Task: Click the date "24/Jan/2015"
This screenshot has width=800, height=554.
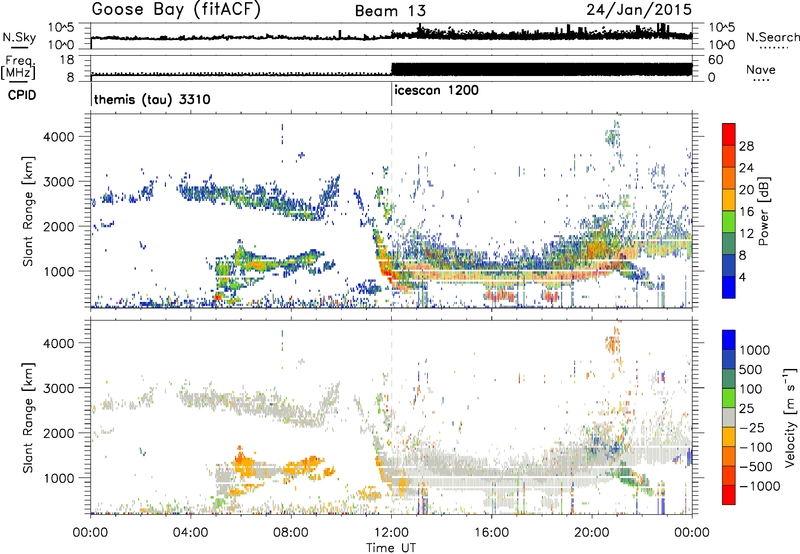Action: coord(639,10)
